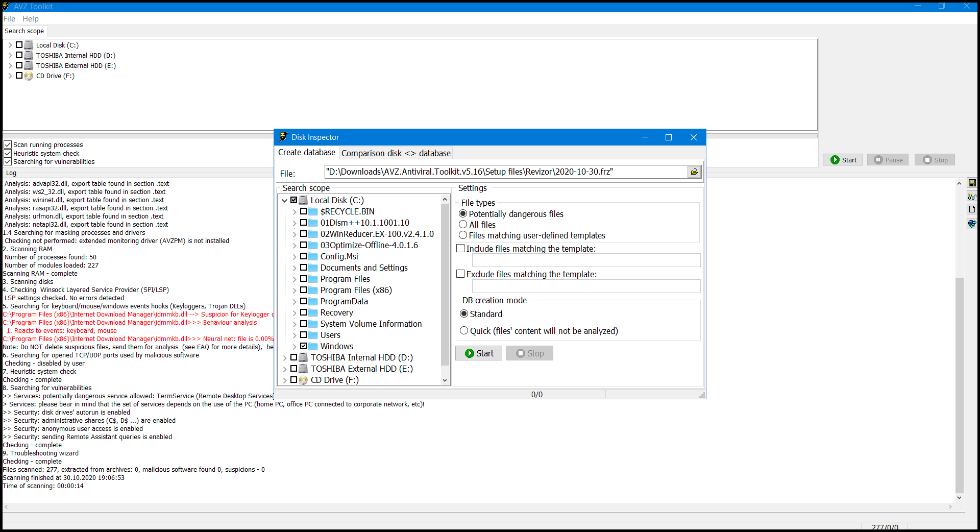Switch to Comparison disk <> database tab

tap(396, 153)
